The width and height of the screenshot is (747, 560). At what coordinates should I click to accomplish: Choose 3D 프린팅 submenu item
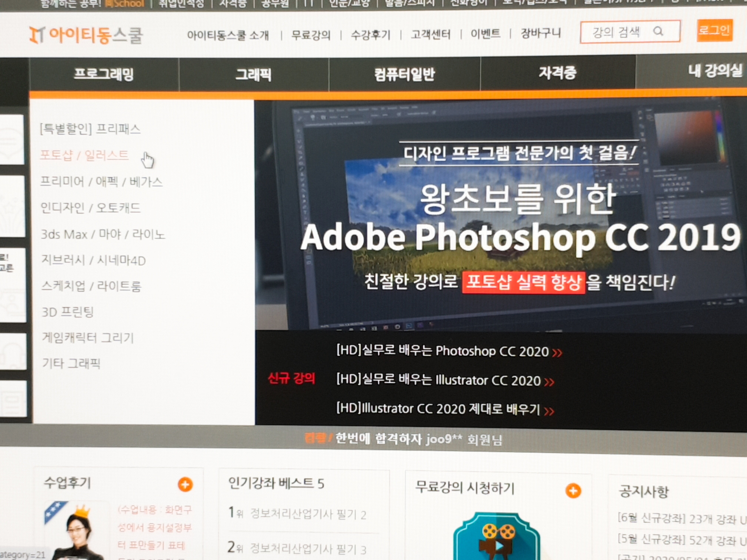click(x=68, y=312)
